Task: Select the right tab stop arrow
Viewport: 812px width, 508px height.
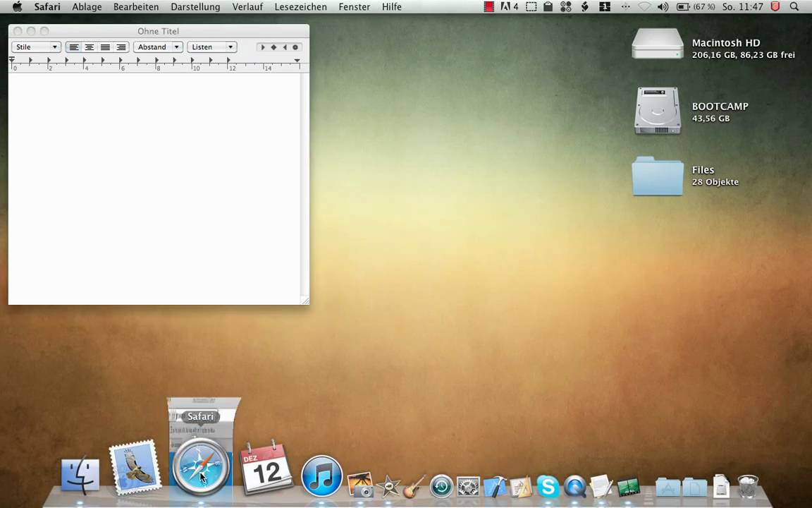Action: click(x=284, y=47)
